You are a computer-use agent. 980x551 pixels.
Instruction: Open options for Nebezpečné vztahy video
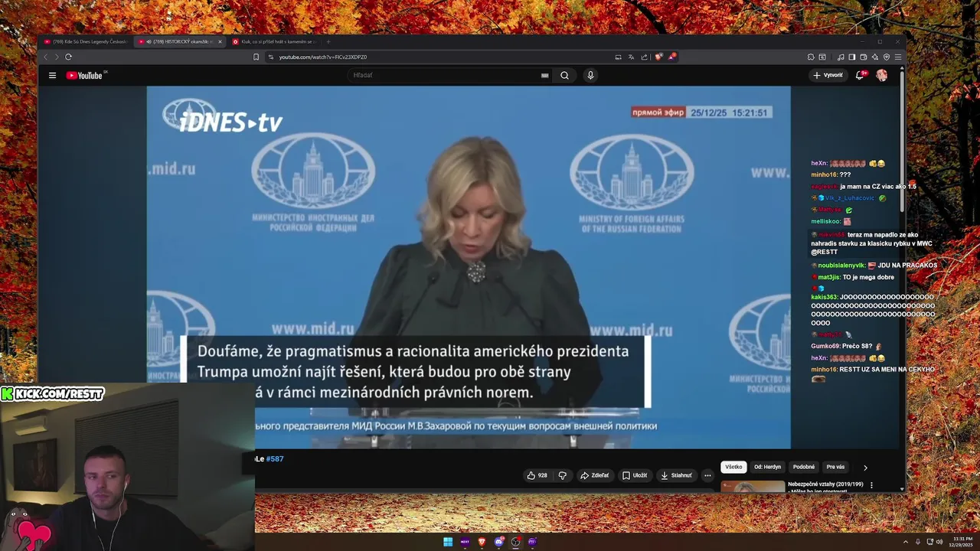871,485
